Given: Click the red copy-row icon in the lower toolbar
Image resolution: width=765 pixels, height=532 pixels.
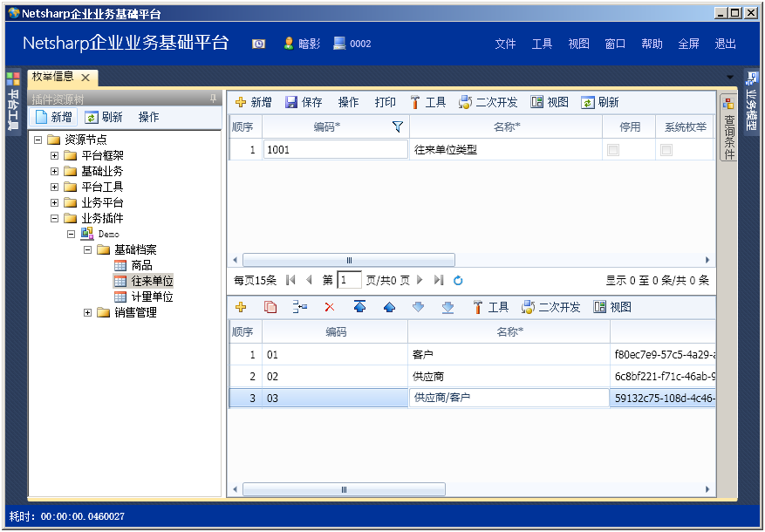Looking at the screenshot, I should [270, 307].
